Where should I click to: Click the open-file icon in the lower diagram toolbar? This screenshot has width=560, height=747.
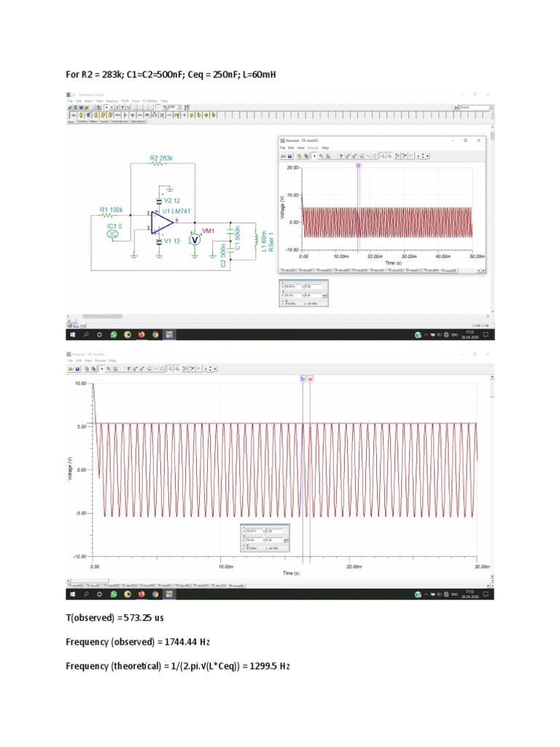(71, 368)
